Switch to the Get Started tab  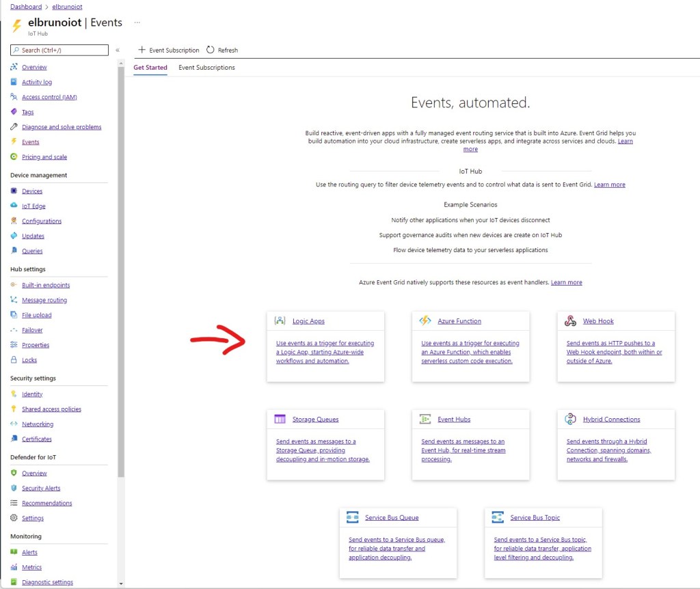tap(150, 68)
